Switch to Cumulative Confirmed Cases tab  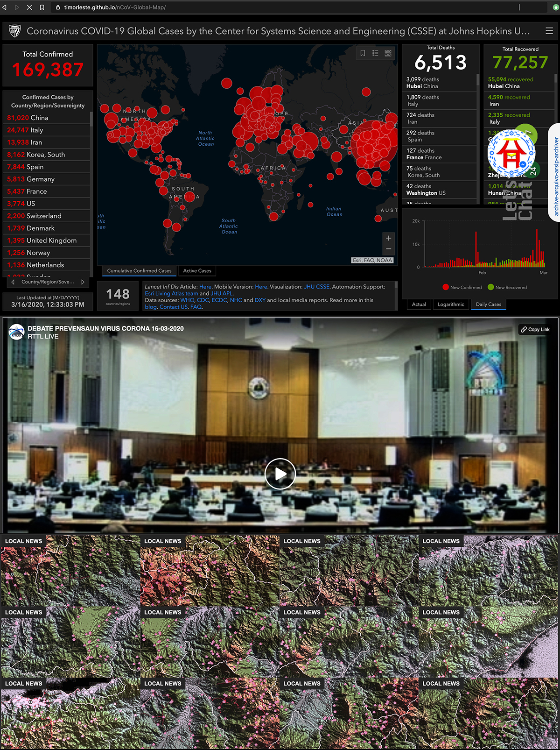[139, 271]
